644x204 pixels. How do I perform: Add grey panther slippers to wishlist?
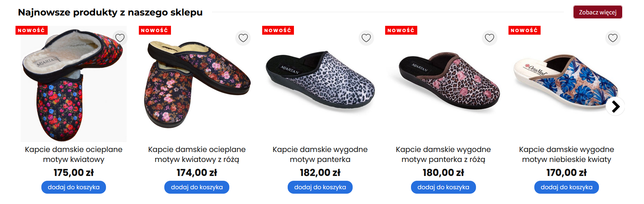366,38
